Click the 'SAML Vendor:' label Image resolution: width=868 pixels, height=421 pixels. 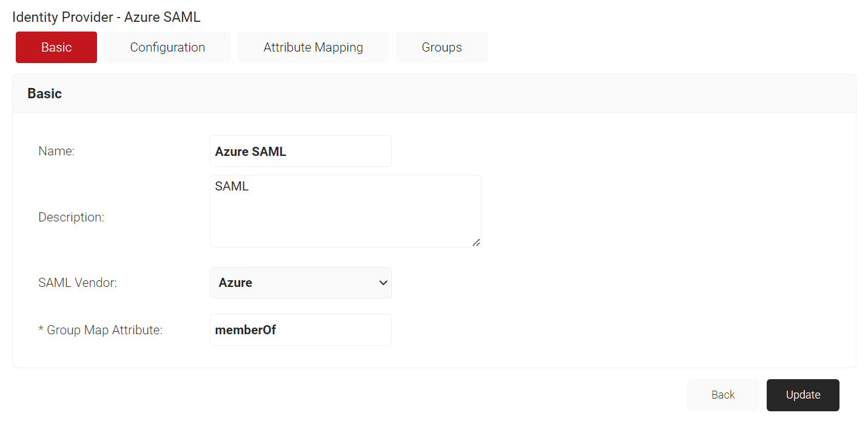pos(78,283)
